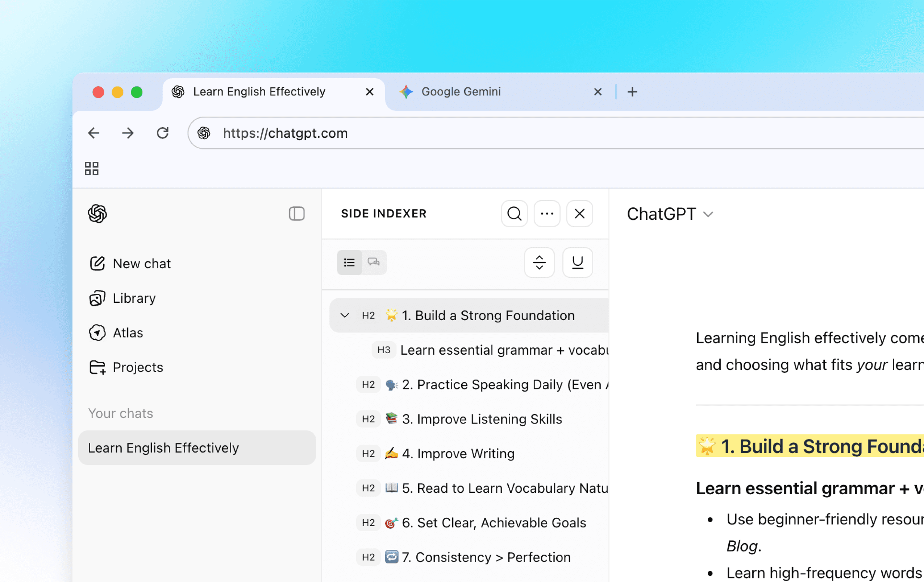924x582 pixels.
Task: Jump to heading 7. Consistency > Perfection
Action: pos(486,557)
